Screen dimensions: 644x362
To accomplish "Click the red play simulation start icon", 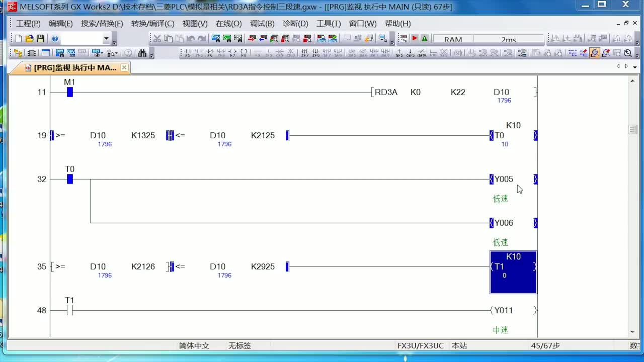I will [415, 39].
